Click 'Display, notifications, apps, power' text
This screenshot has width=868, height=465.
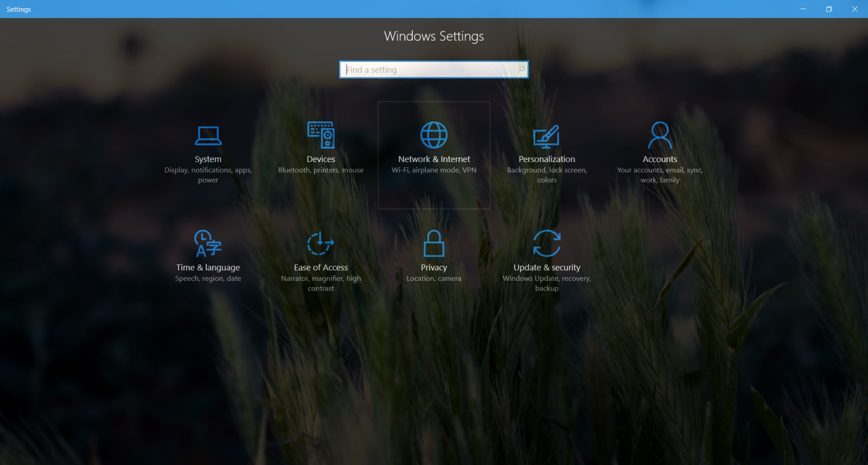[208, 175]
